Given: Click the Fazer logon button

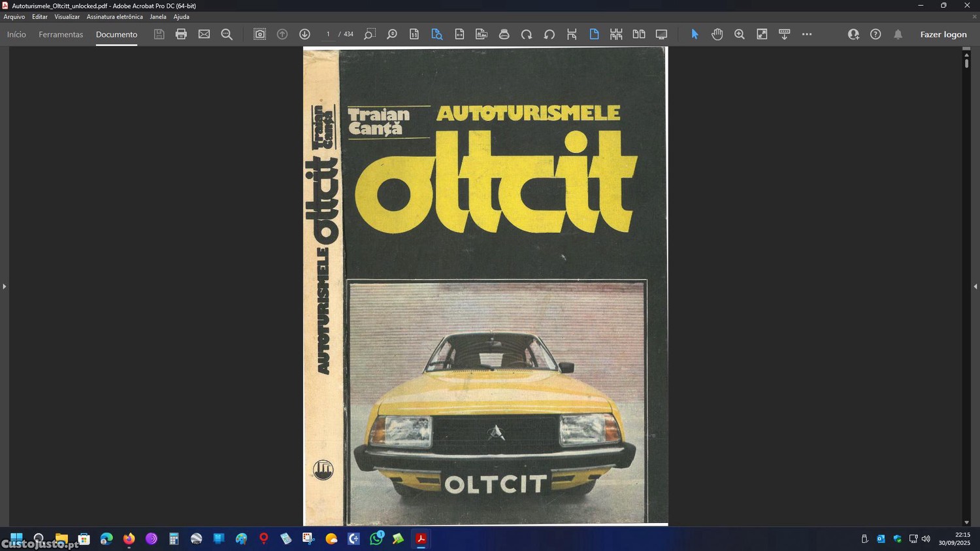Looking at the screenshot, I should click(943, 35).
